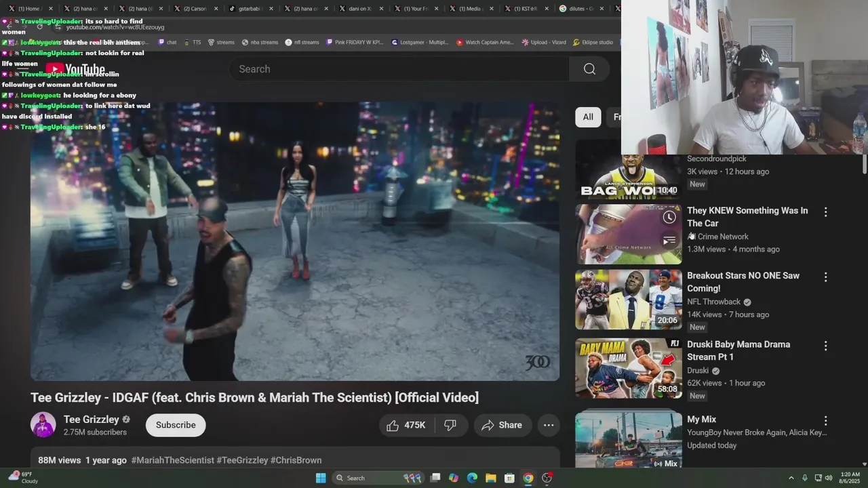Open options for 'Druski Baby Mama Drama Stream Pt 1'
The height and width of the screenshot is (488, 868).
click(x=825, y=346)
